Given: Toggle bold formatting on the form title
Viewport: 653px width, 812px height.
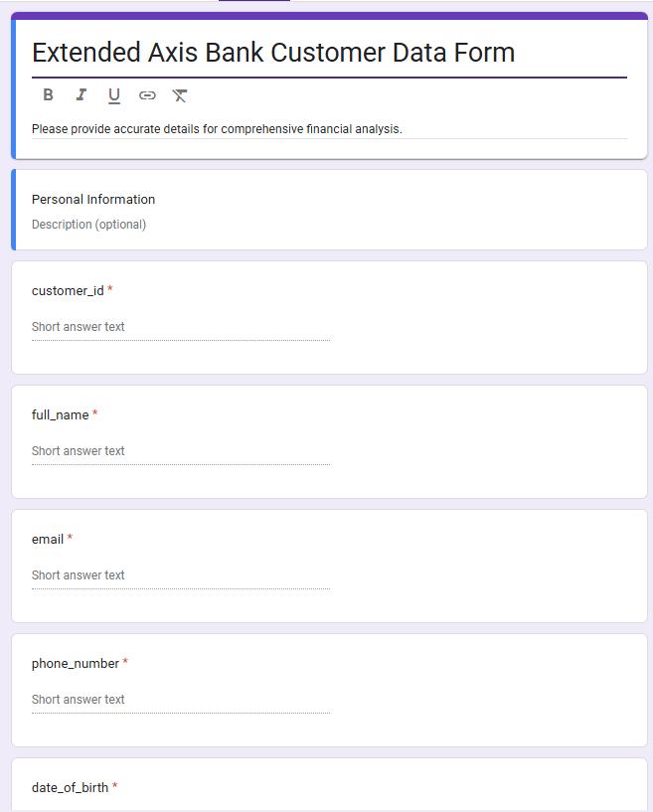Looking at the screenshot, I should pyautogui.click(x=48, y=95).
